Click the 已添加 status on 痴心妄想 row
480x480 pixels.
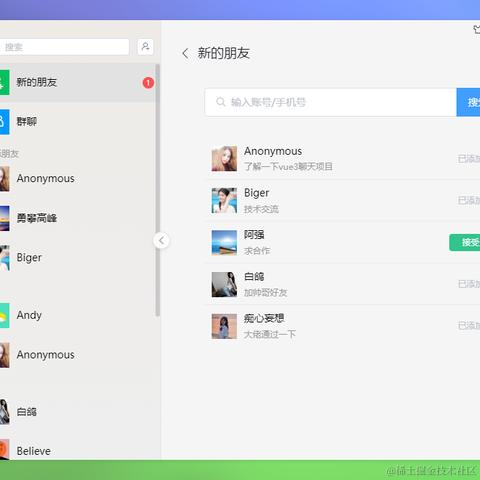point(469,326)
